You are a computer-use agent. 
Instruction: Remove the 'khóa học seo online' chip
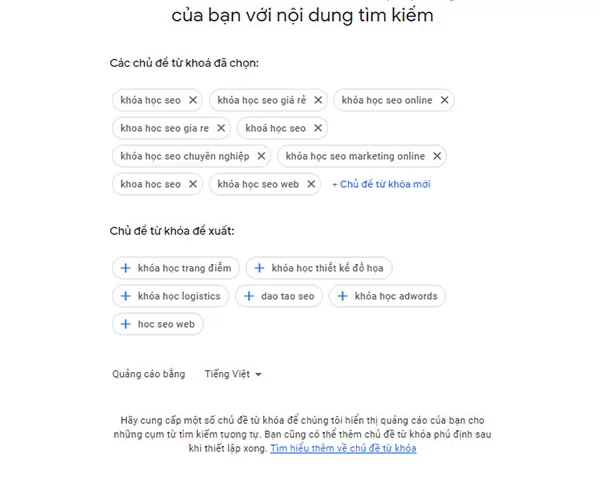point(444,100)
